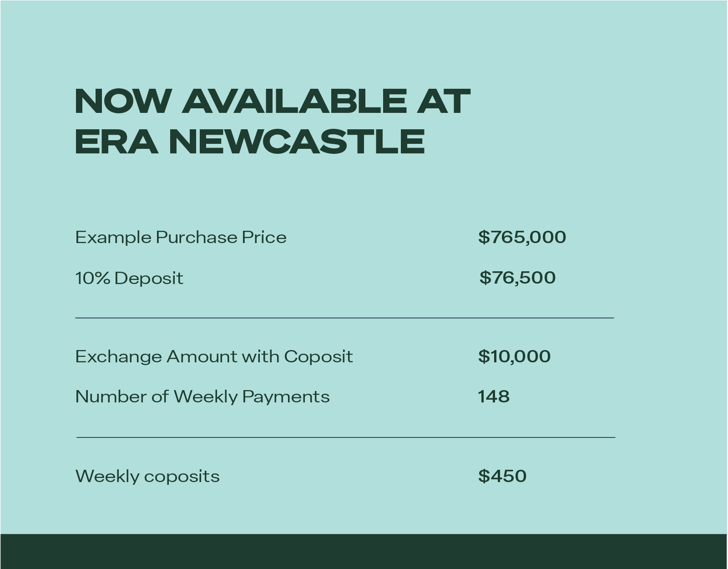Select the 148 weekly payments value
The width and height of the screenshot is (728, 569).
pos(494,396)
